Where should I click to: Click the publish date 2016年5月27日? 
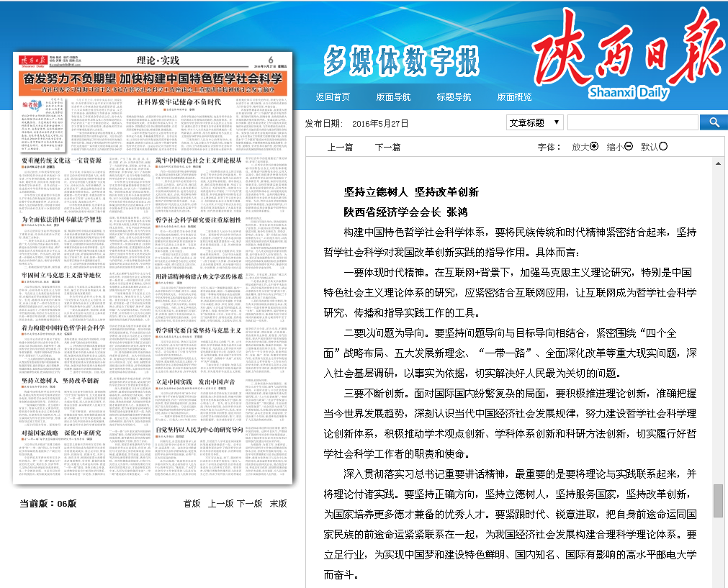(x=380, y=124)
